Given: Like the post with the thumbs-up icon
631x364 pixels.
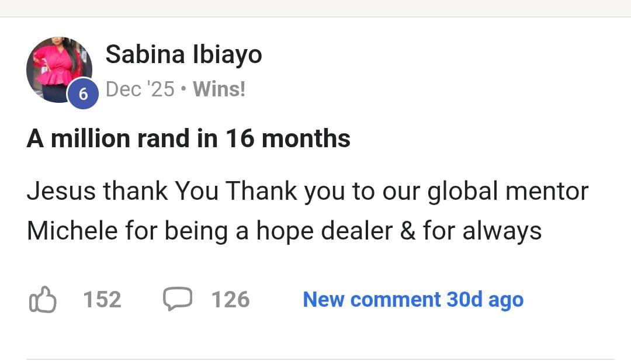Looking at the screenshot, I should (x=42, y=300).
